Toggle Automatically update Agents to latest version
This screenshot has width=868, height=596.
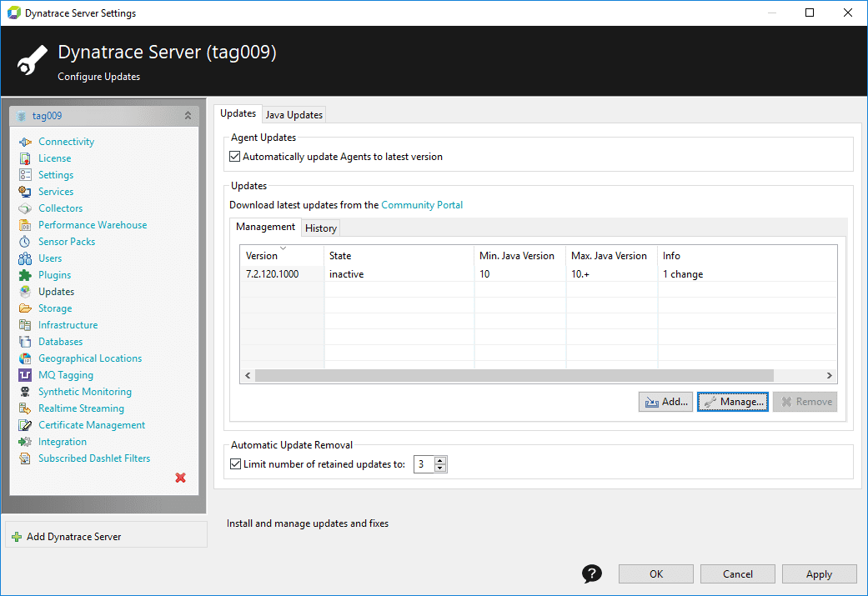(234, 157)
